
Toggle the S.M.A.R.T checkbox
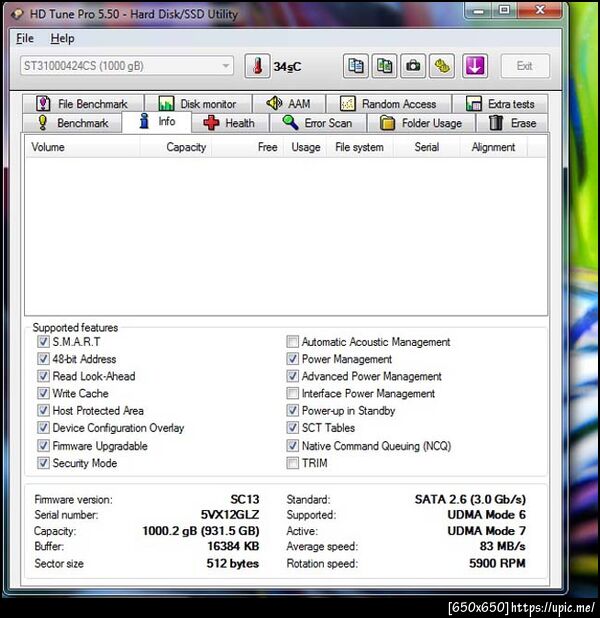[x=43, y=341]
